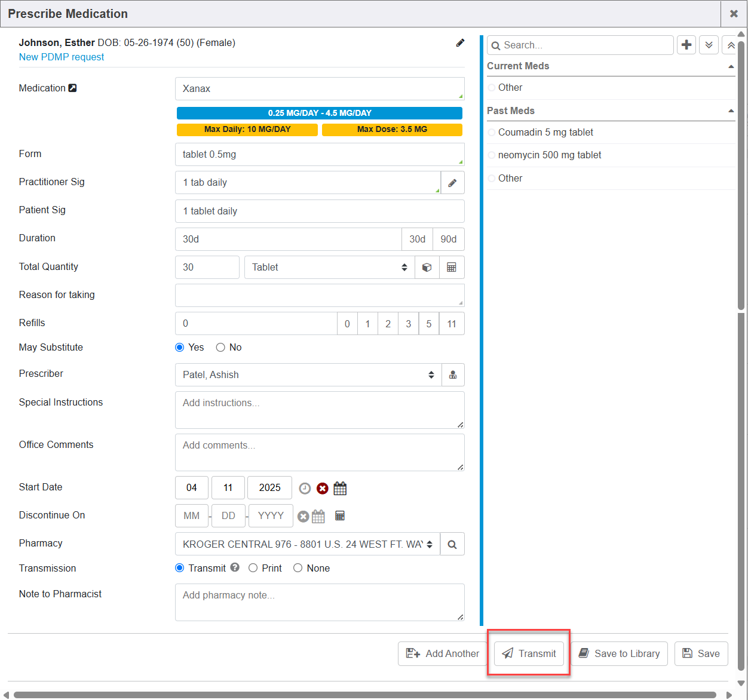The height and width of the screenshot is (700, 748).
Task: Click the prescriber person icon
Action: point(453,375)
